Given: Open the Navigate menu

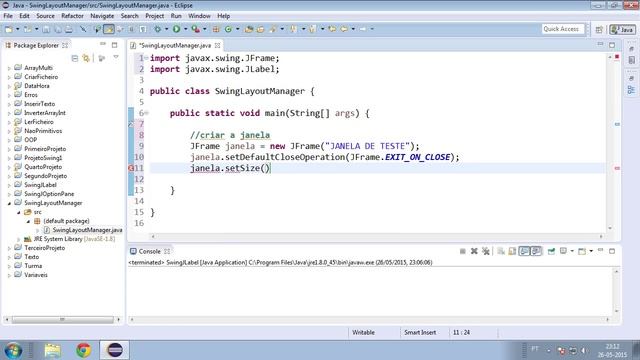Looking at the screenshot, I should 102,16.
